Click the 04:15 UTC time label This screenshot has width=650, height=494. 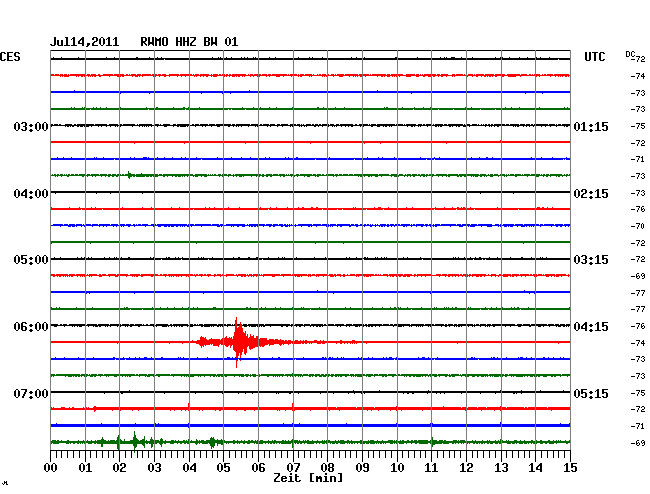click(x=591, y=327)
